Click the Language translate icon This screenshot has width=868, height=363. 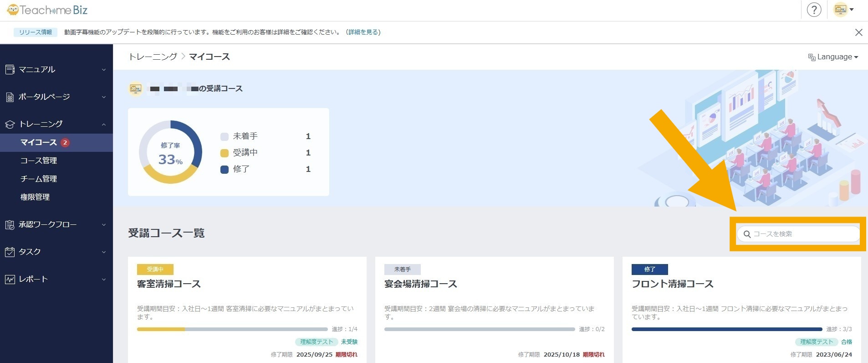pos(812,57)
